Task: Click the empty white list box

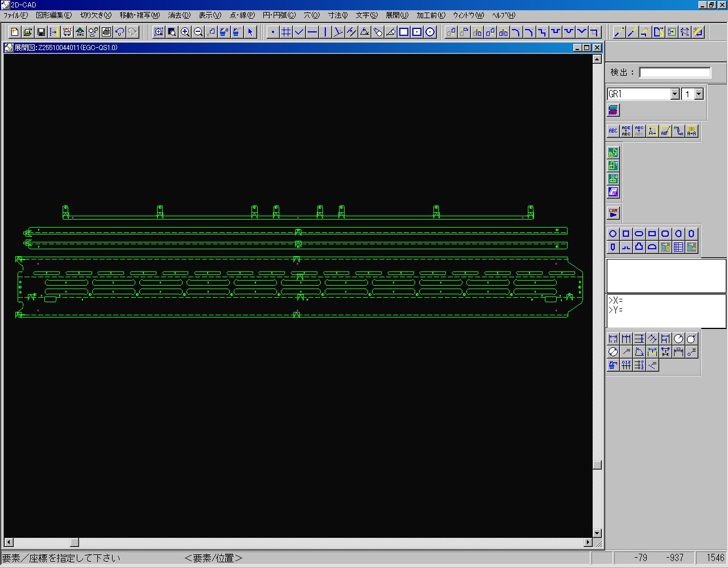Action: coord(666,276)
